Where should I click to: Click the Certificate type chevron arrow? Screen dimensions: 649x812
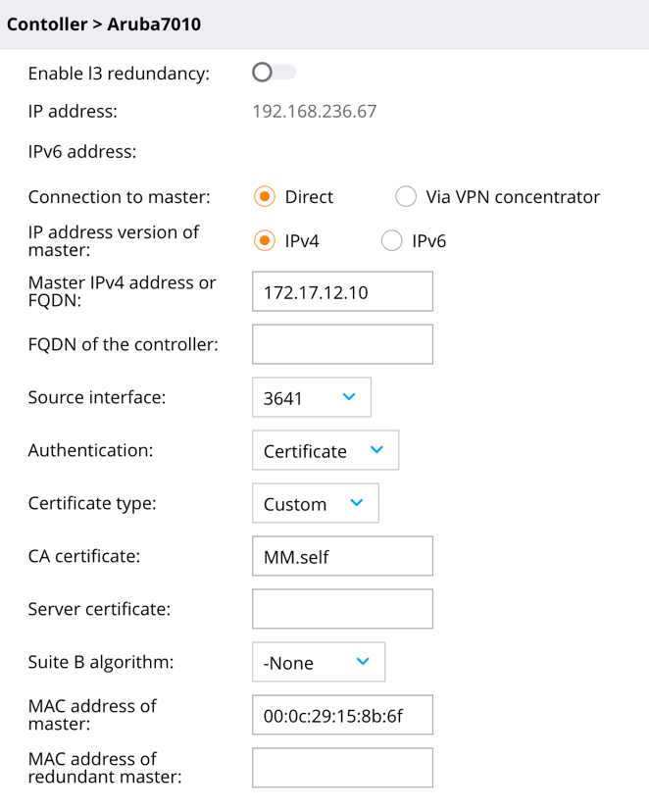[357, 502]
